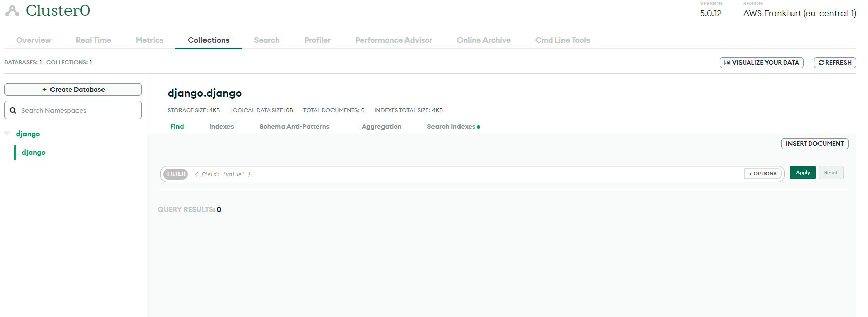Click the LOGICAL DATA SIZE: 0B stat
This screenshot has height=317, width=868.
pyautogui.click(x=261, y=110)
